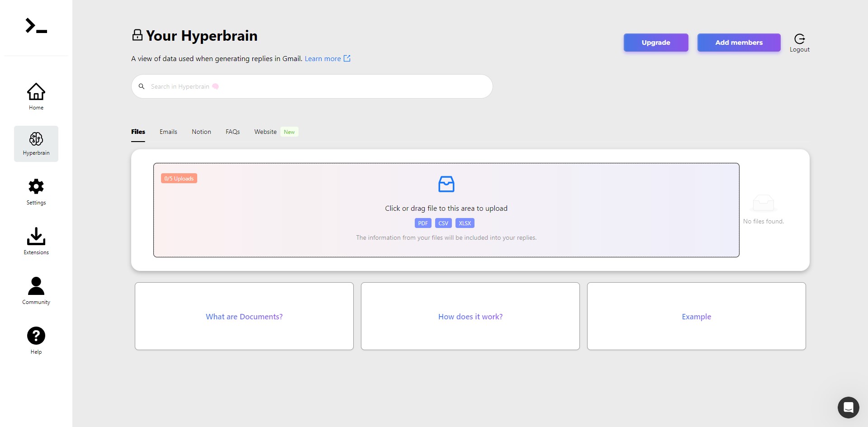Click the Add members button
This screenshot has width=868, height=427.
coord(739,43)
